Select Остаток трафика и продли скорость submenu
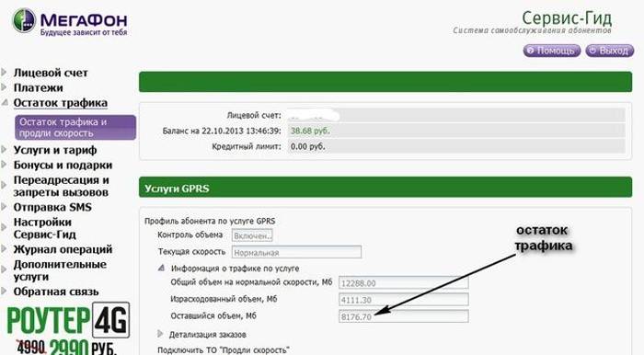This screenshot has height=355, width=644. click(x=75, y=127)
